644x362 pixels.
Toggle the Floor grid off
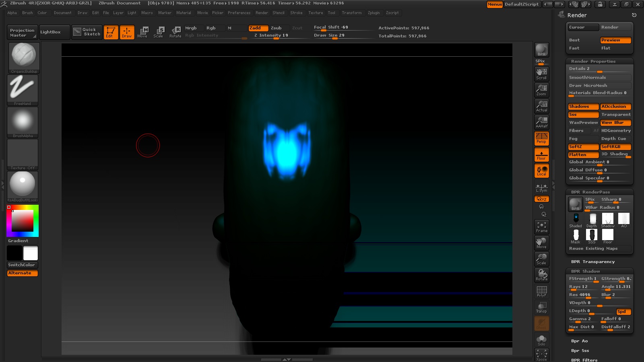(x=541, y=154)
